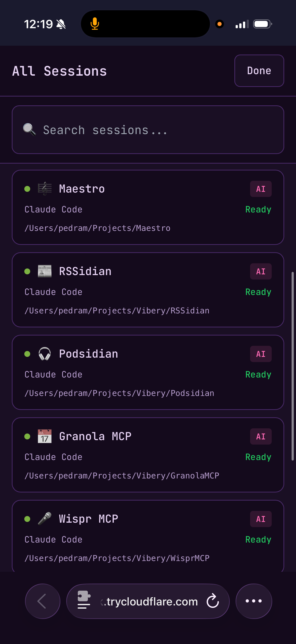Open the Granola MCP session title
296x644 pixels.
pos(95,436)
